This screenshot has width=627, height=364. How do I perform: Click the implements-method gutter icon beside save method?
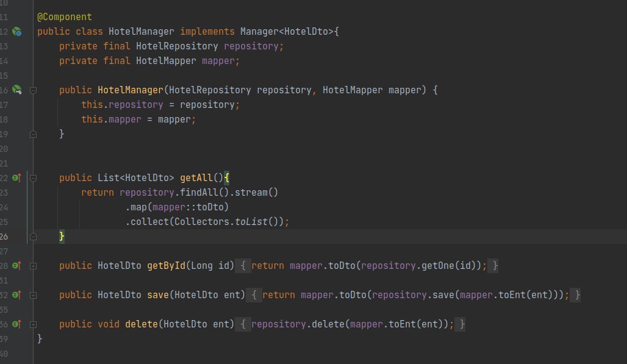16,295
